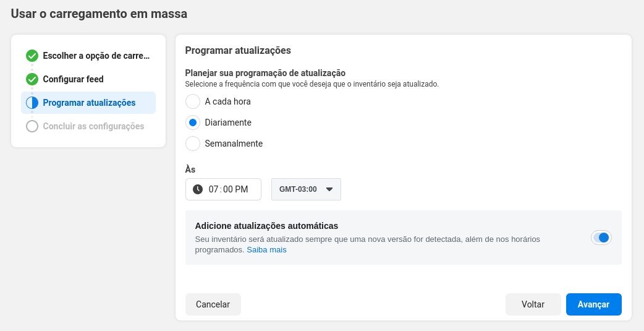Screen dimensions: 644x331
Task: Open the Programar atualizações step
Action: coord(88,103)
